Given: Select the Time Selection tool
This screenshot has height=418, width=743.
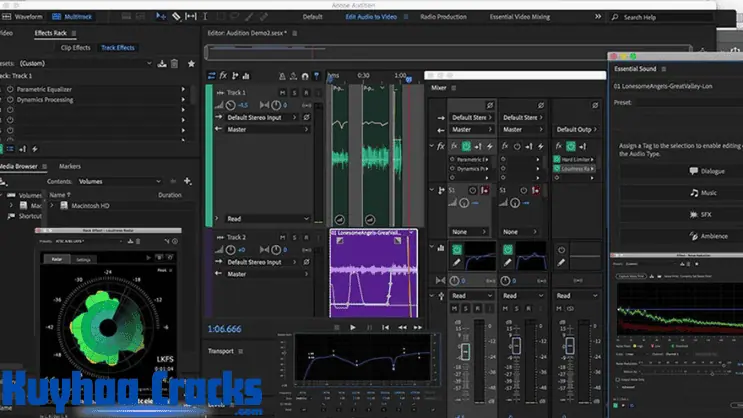Looking at the screenshot, I should pyautogui.click(x=206, y=16).
